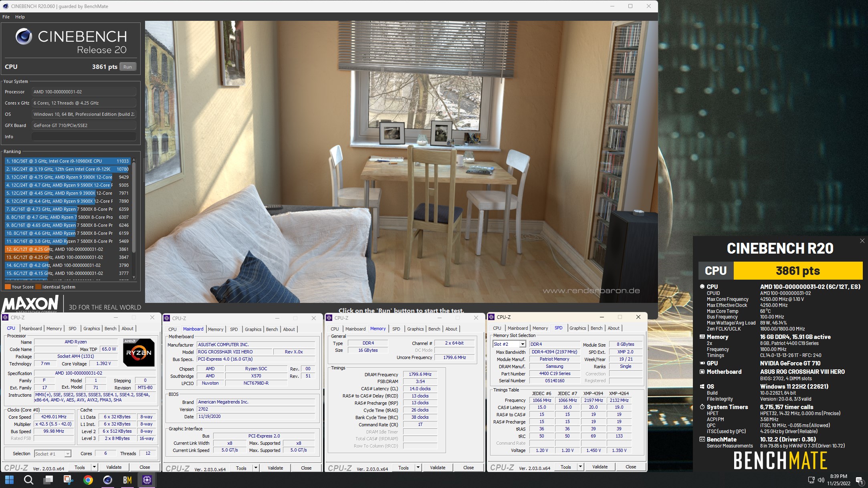Click the Ryzen logo in CPU-Z
The height and width of the screenshot is (488, 868).
[139, 353]
